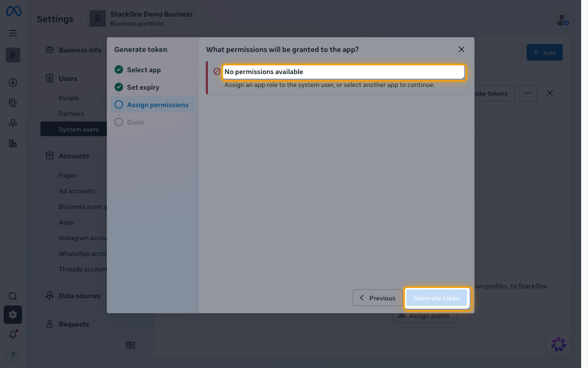The height and width of the screenshot is (368, 588).
Task: Select the Assign permissions step
Action: (153, 105)
